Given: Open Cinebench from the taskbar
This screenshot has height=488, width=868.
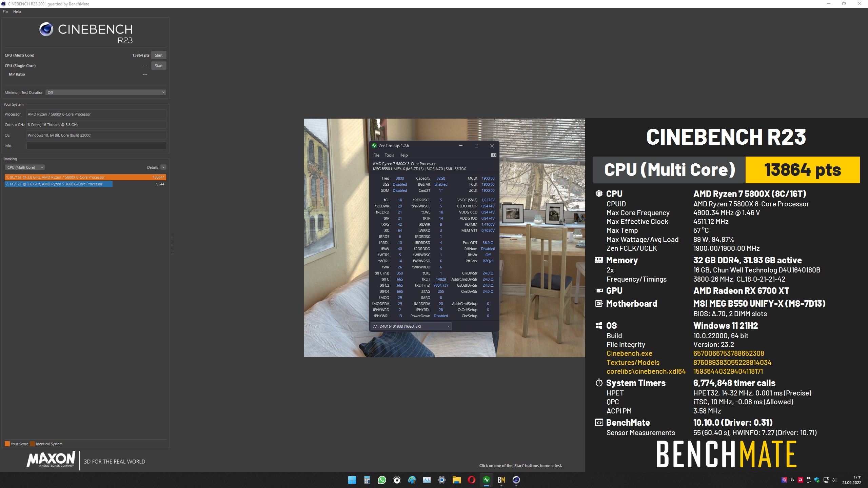Looking at the screenshot, I should coord(516,480).
